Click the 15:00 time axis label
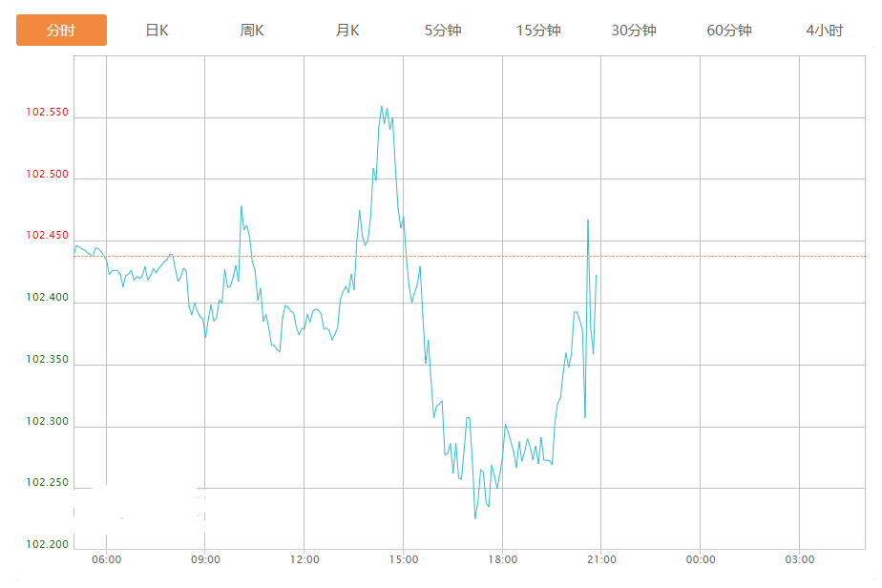The height and width of the screenshot is (588, 882). [403, 559]
